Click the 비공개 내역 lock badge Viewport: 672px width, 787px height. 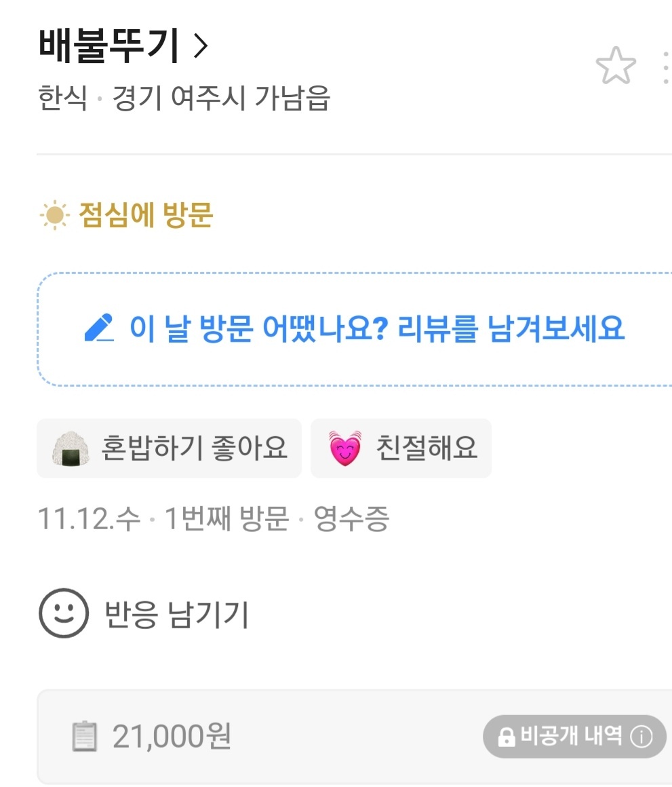click(574, 736)
